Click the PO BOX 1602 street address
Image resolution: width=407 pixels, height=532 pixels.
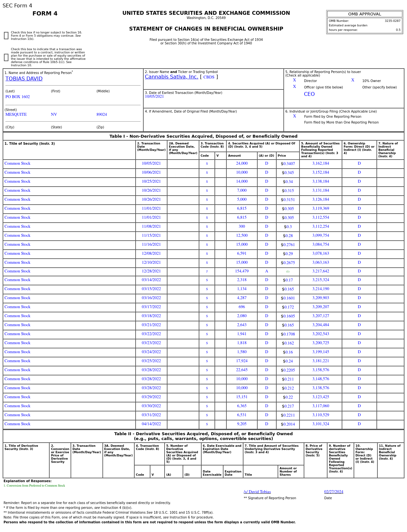pos(17,97)
